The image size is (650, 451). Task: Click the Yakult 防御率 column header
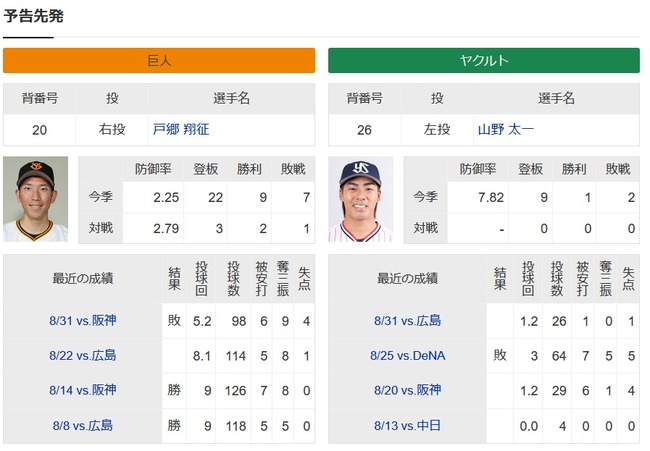tap(478, 169)
